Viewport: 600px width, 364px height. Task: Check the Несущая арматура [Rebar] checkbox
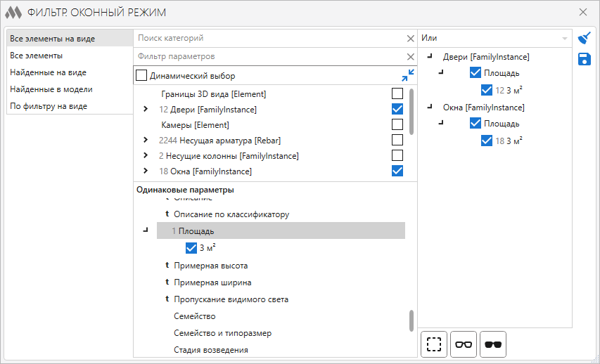point(397,141)
